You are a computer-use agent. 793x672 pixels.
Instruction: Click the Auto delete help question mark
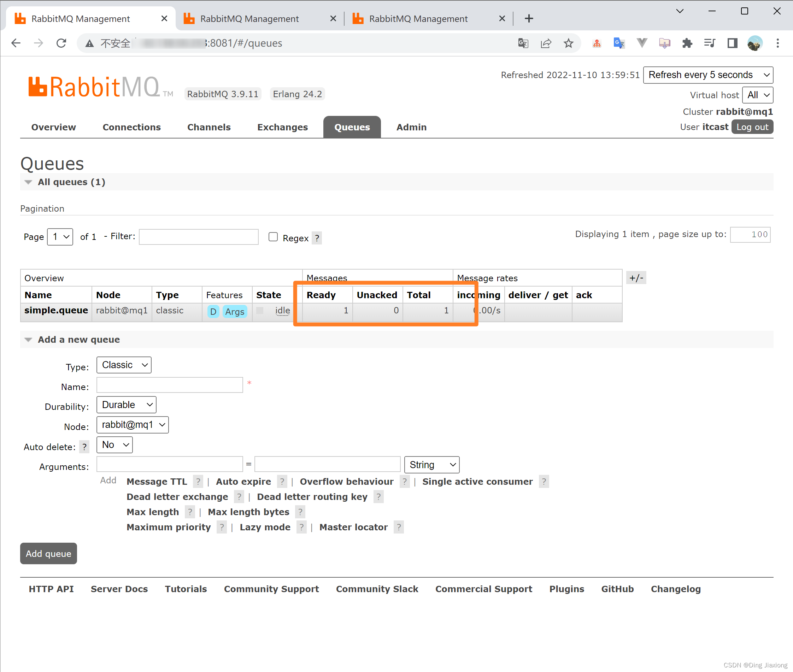point(84,447)
